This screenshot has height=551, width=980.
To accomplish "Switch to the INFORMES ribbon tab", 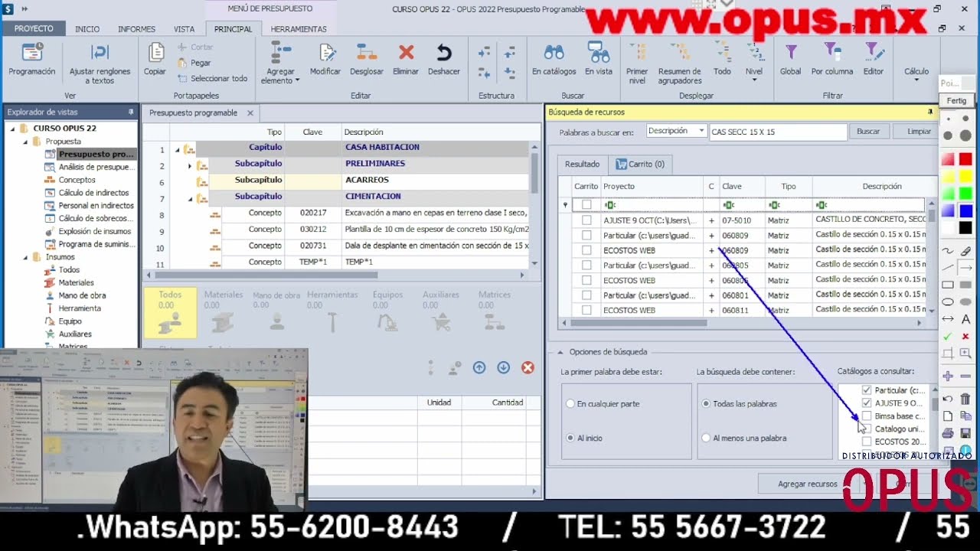I will [x=136, y=29].
